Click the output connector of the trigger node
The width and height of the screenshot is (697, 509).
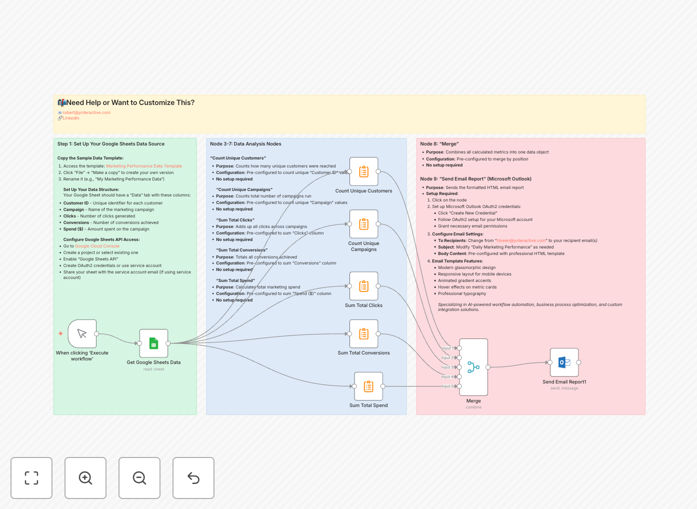96,333
